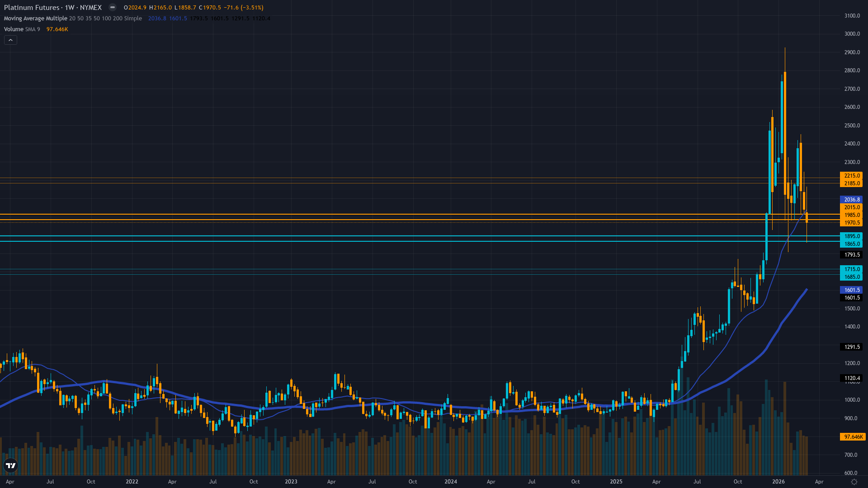
Task: Click the small pill icon beside NYMEX
Action: point(113,7)
